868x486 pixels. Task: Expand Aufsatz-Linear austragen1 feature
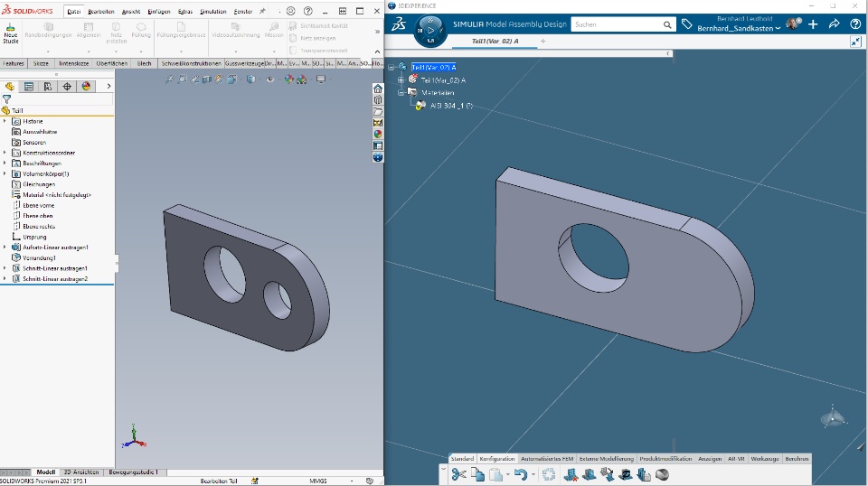tap(5, 248)
